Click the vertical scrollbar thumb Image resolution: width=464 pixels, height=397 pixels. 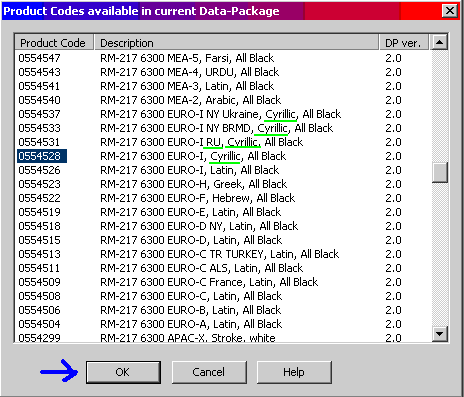(439, 172)
